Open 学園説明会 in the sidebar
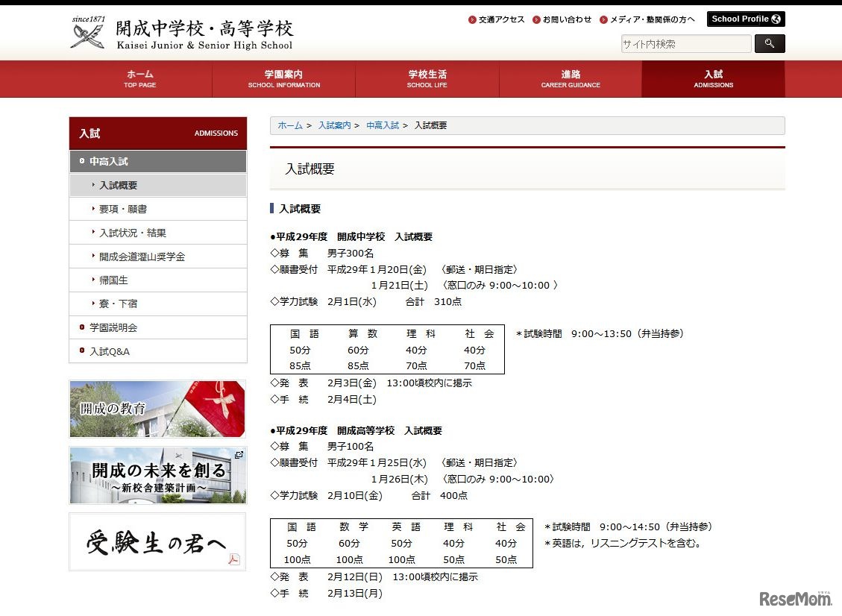 (x=158, y=327)
